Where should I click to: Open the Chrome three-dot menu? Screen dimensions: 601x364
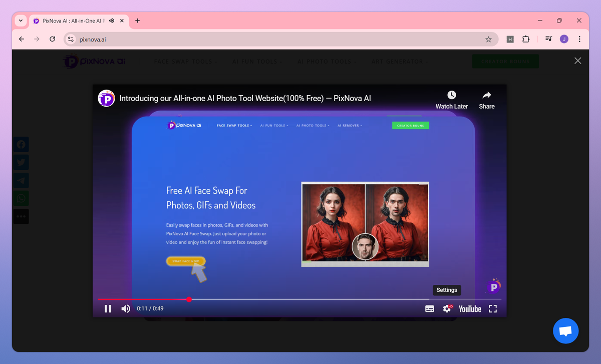click(579, 39)
